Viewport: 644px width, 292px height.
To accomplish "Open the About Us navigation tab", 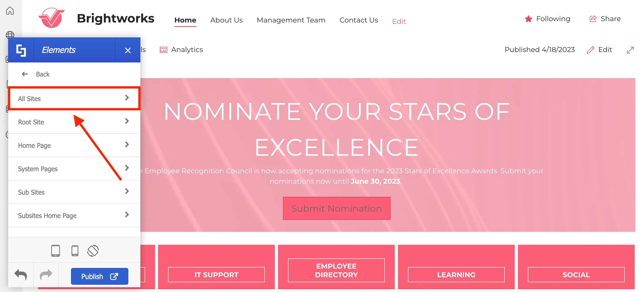I will pyautogui.click(x=226, y=20).
